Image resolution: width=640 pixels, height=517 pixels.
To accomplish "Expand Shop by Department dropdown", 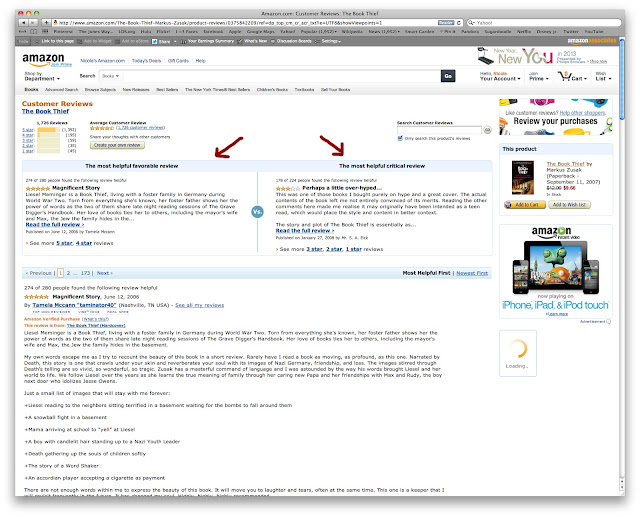I will 42,76.
